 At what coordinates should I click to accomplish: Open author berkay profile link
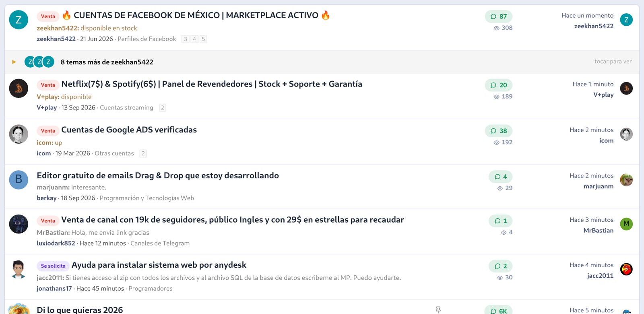[x=47, y=198]
